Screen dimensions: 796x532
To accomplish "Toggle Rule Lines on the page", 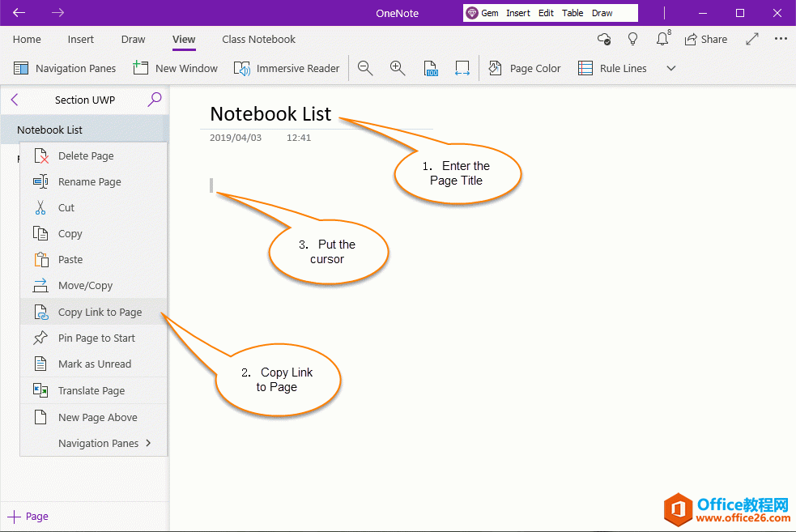I will [611, 68].
